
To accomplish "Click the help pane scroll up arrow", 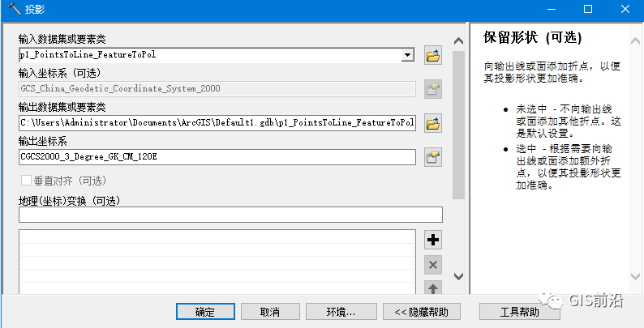I will pos(635,41).
